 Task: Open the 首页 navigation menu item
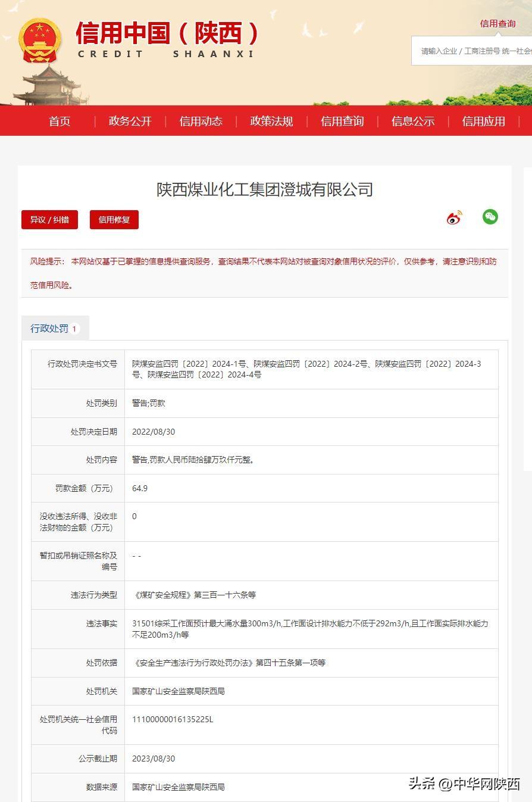coord(60,121)
